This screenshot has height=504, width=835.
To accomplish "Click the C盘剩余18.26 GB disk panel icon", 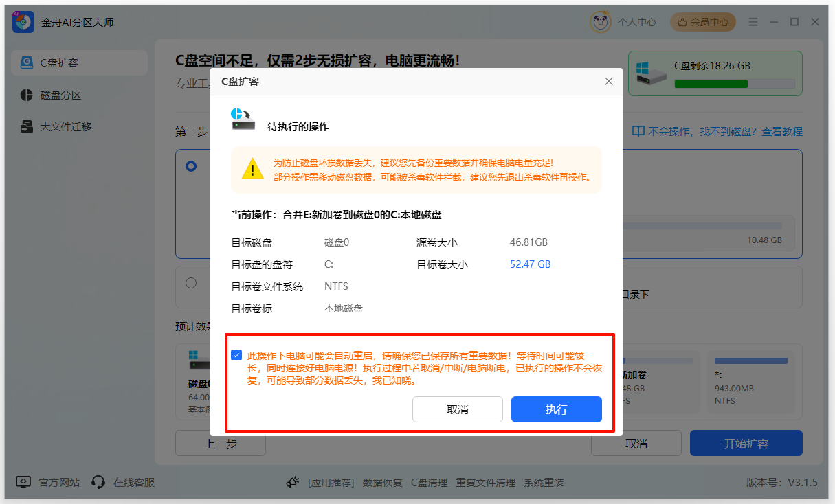I will 651,73.
